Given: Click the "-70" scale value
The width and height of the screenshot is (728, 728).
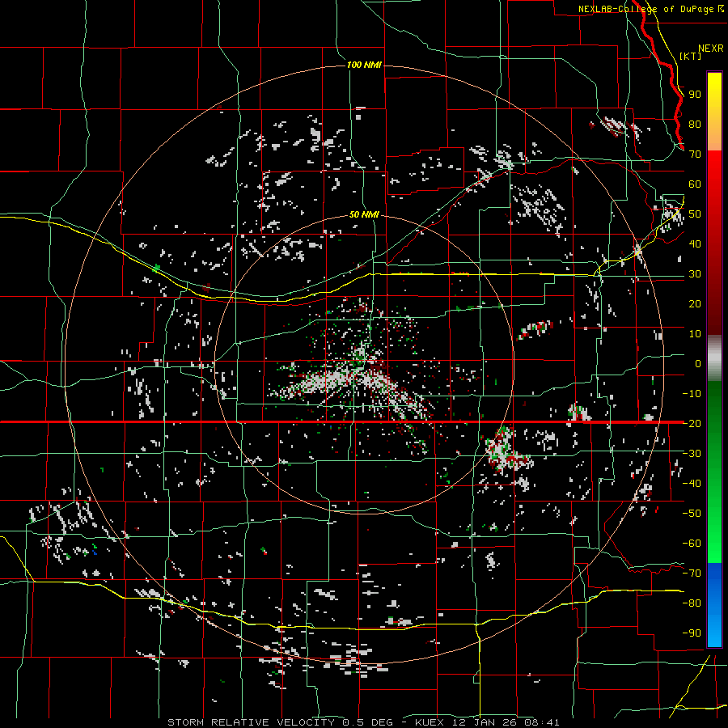Looking at the screenshot, I should coord(692,574).
